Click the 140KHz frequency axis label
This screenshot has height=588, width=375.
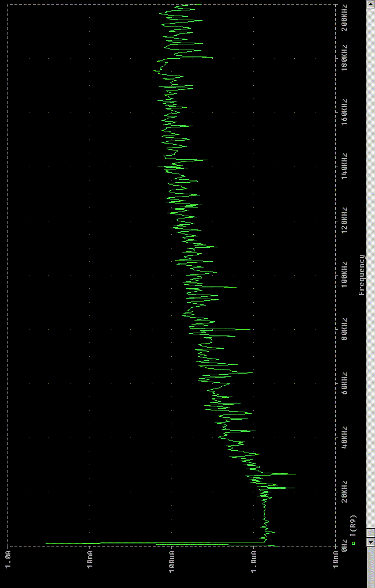coord(344,167)
